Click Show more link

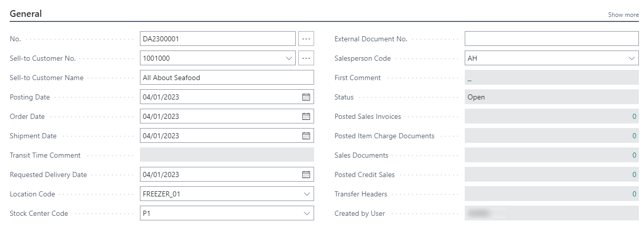(x=623, y=15)
